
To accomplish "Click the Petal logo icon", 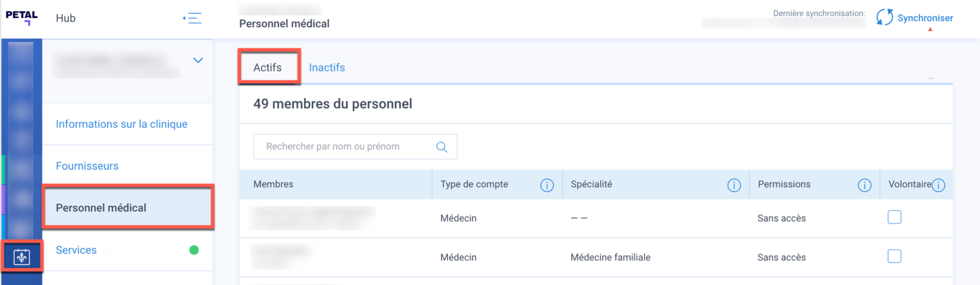I will pos(22,17).
